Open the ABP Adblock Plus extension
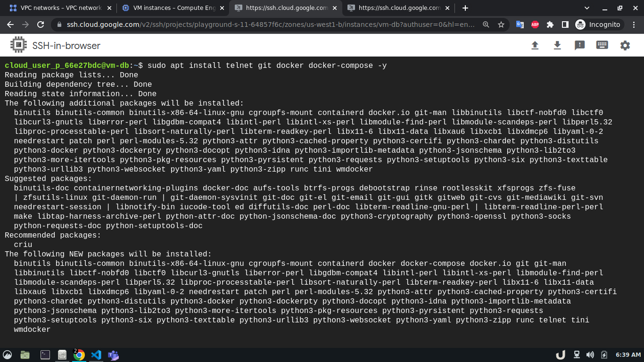The width and height of the screenshot is (644, 362). click(535, 25)
